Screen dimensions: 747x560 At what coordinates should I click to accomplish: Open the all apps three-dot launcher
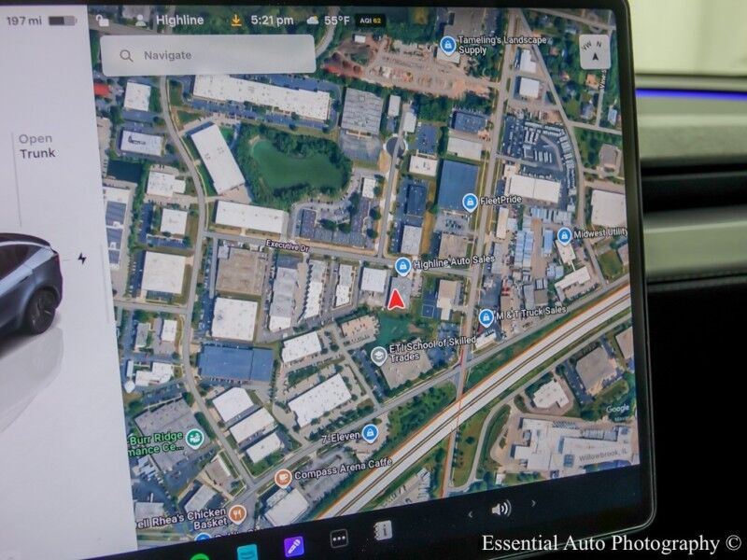339,539
